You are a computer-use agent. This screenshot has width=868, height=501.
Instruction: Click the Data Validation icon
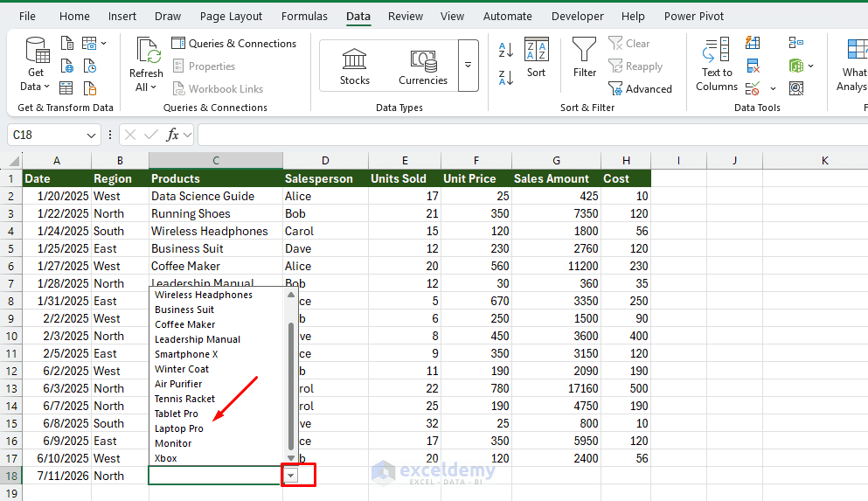click(x=753, y=88)
